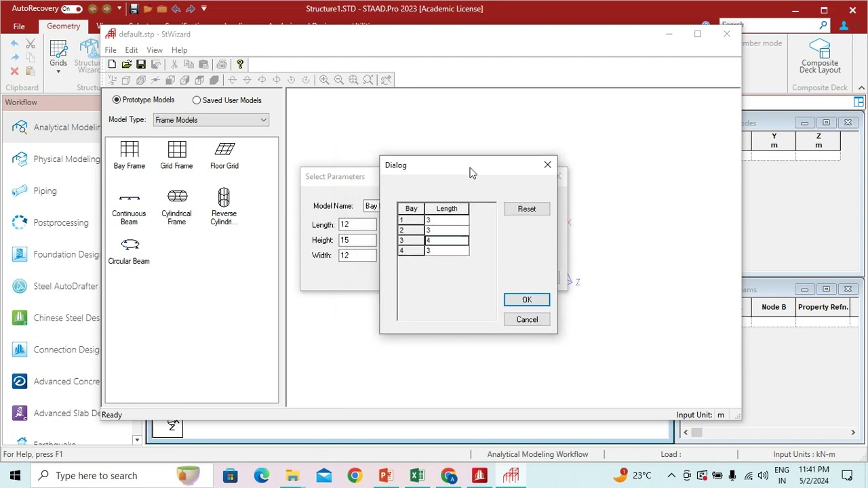Click OK button in Dialog
Viewport: 868px width, 488px height.
click(527, 300)
